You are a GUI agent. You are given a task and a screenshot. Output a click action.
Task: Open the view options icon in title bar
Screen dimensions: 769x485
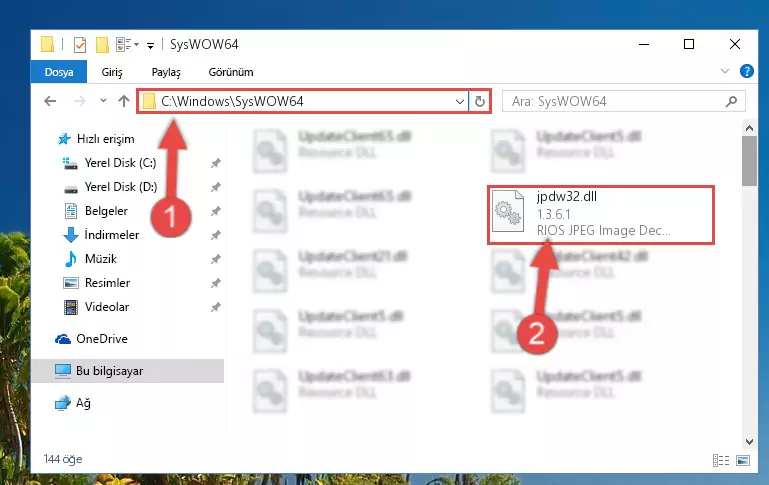coord(127,45)
